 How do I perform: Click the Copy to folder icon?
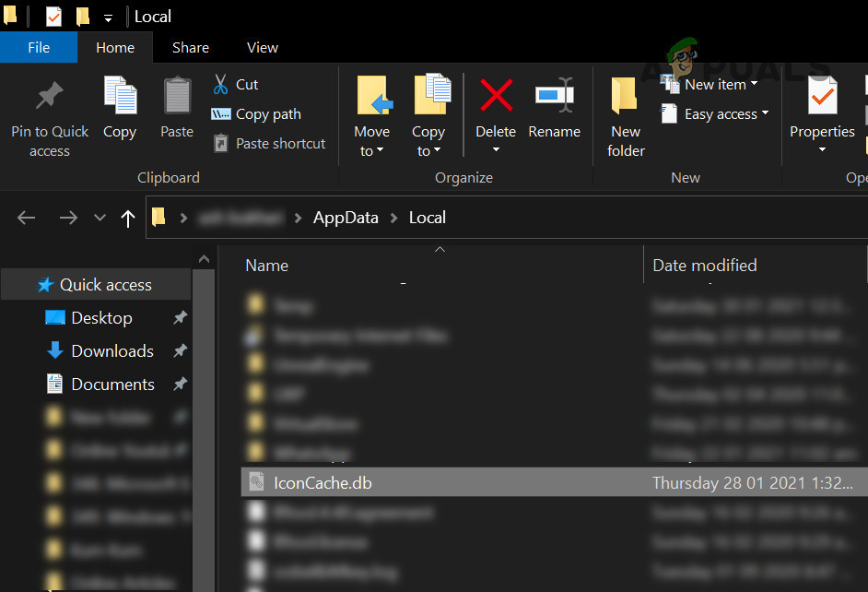tap(432, 94)
